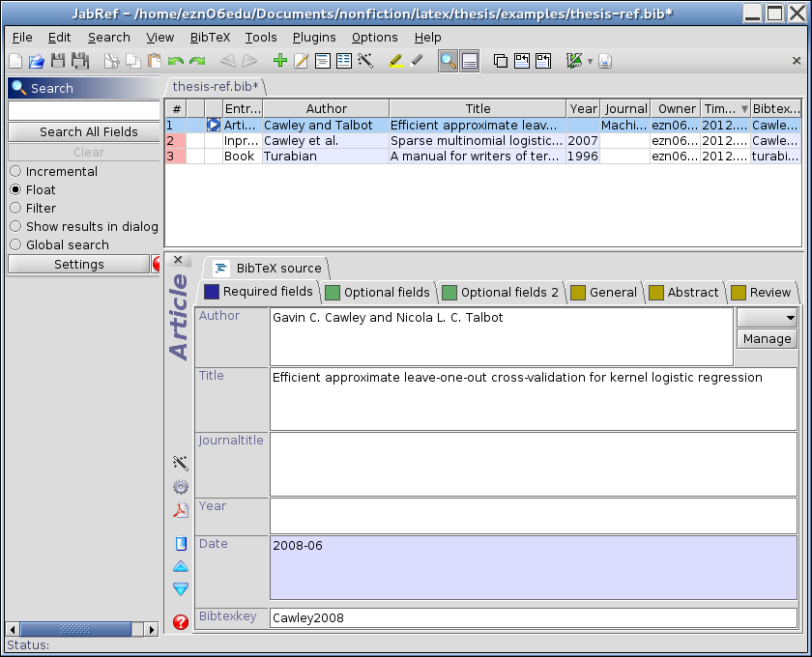Open the dropdown next to Author field
This screenshot has width=812, height=657.
click(x=767, y=318)
